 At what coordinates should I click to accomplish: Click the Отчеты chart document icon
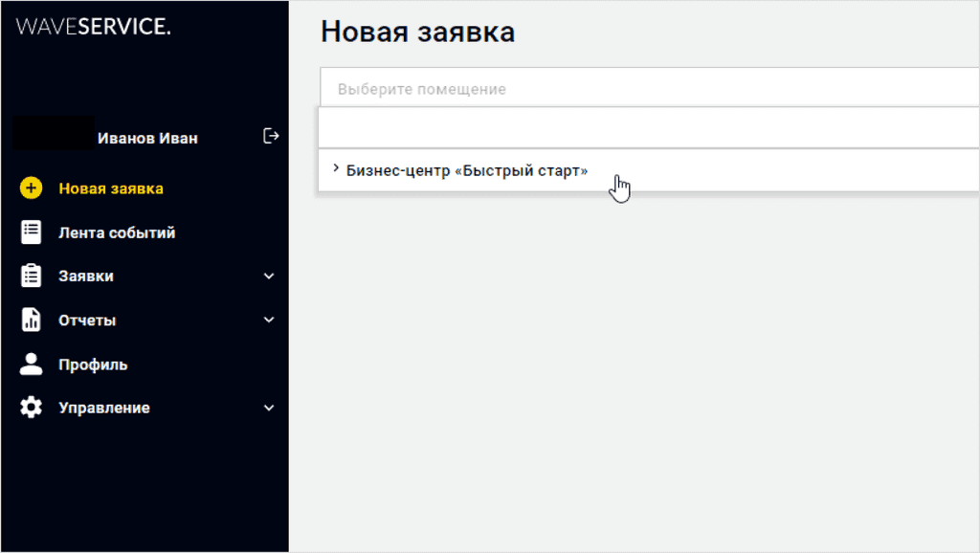pos(32,321)
